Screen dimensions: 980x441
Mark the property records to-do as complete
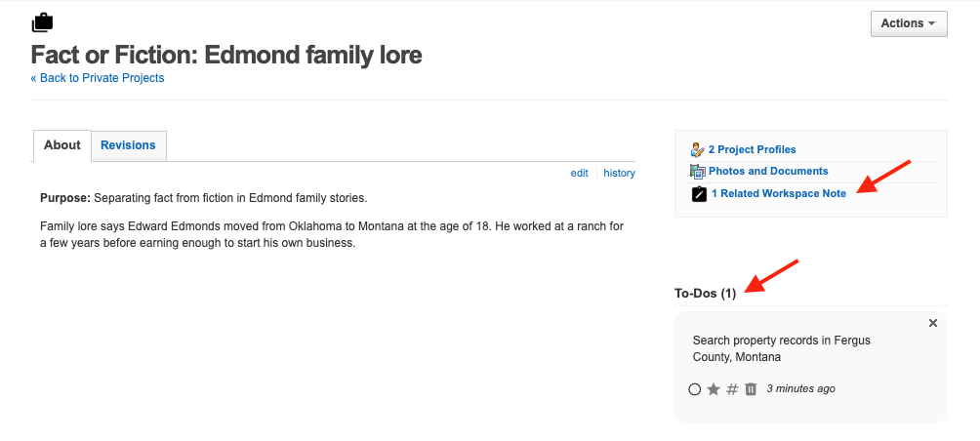(695, 389)
